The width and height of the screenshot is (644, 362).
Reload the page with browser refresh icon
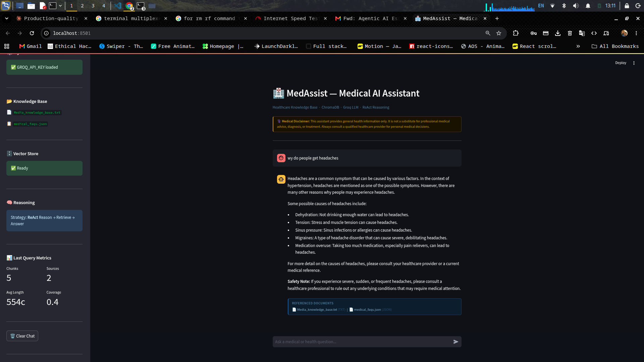[x=32, y=33]
